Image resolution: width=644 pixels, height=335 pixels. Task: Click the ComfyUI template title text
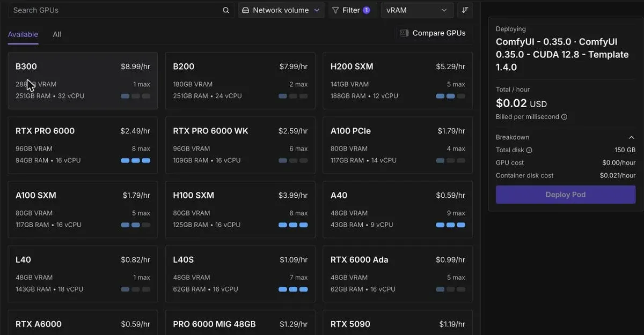(x=562, y=55)
